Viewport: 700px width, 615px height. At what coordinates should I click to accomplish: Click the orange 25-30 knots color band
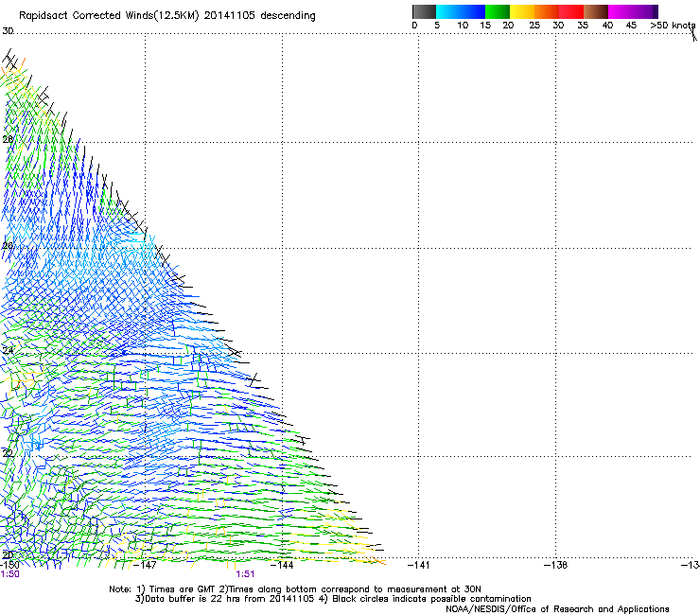[x=547, y=11]
